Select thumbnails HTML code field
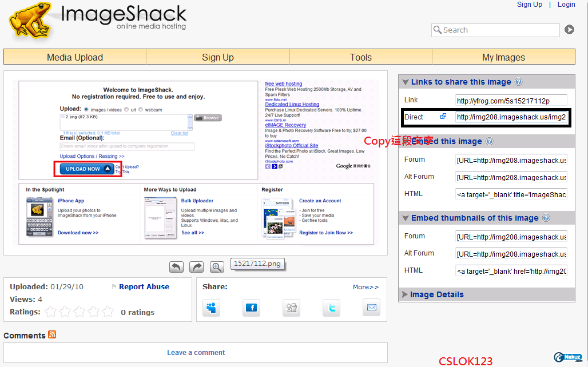The image size is (588, 367). (x=511, y=271)
